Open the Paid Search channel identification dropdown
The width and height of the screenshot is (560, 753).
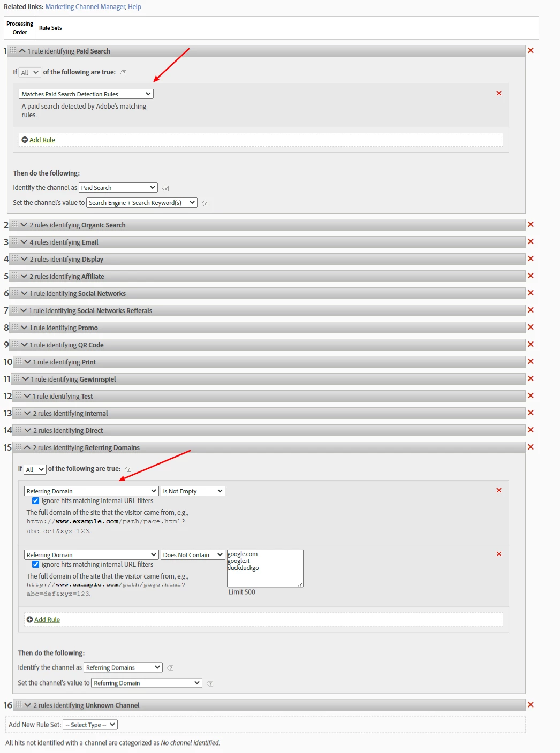118,188
